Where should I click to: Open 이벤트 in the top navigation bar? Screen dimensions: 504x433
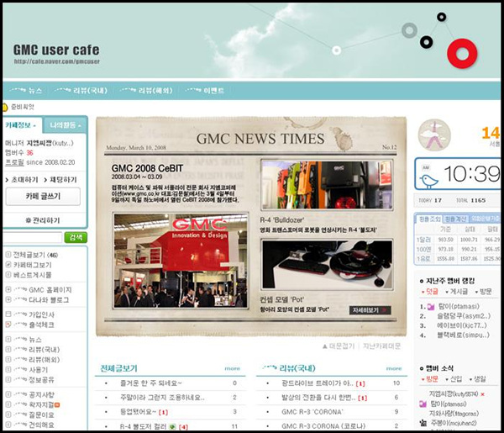point(205,91)
